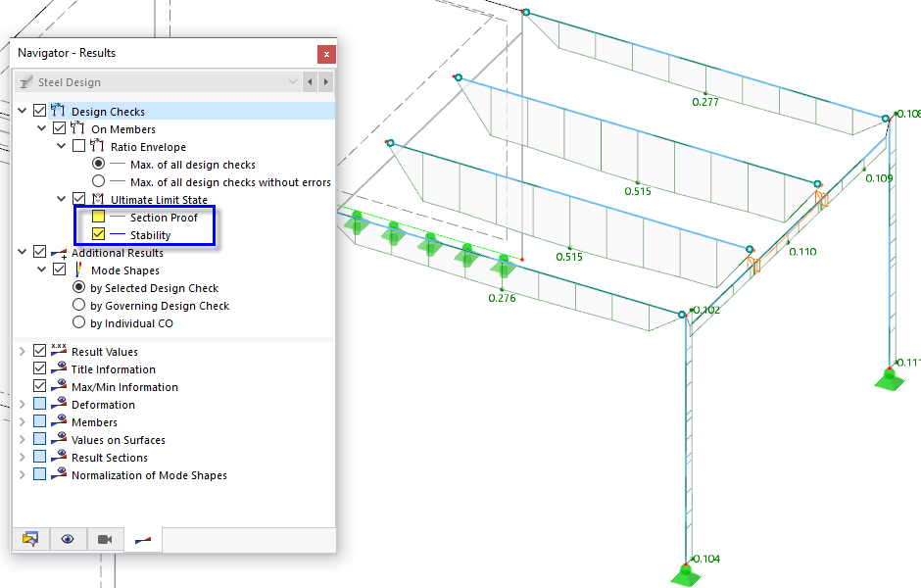The height and width of the screenshot is (588, 921).
Task: Select the Display navigator eye icon
Action: [68, 539]
